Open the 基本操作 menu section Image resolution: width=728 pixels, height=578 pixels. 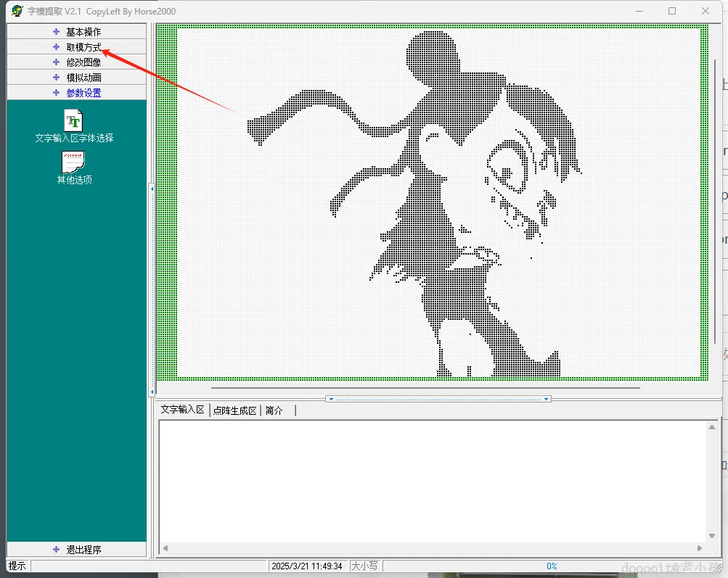point(77,31)
